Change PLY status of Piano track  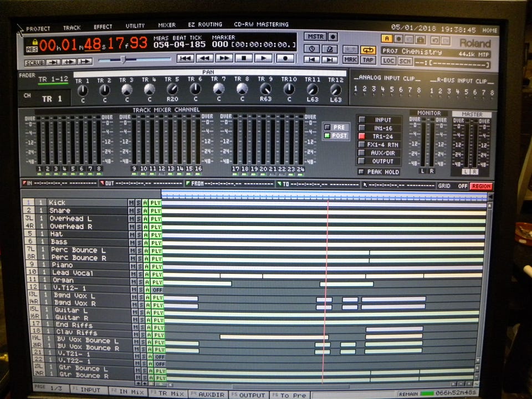click(156, 267)
